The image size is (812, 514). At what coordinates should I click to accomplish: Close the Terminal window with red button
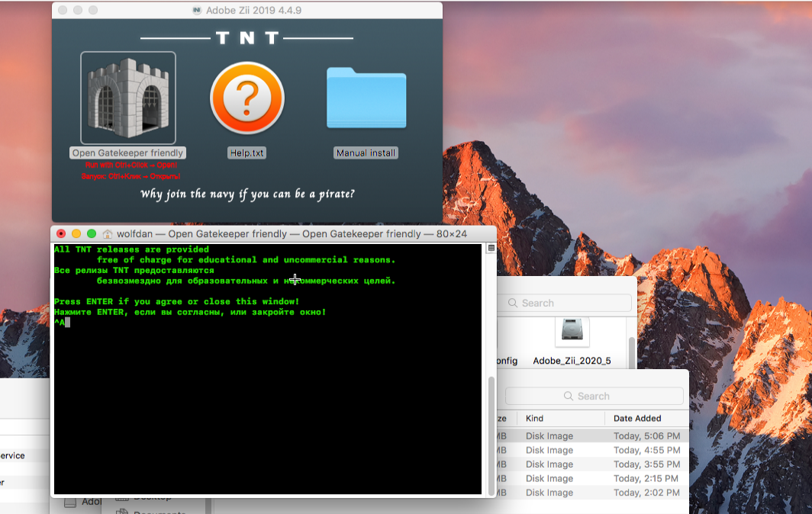click(x=61, y=234)
